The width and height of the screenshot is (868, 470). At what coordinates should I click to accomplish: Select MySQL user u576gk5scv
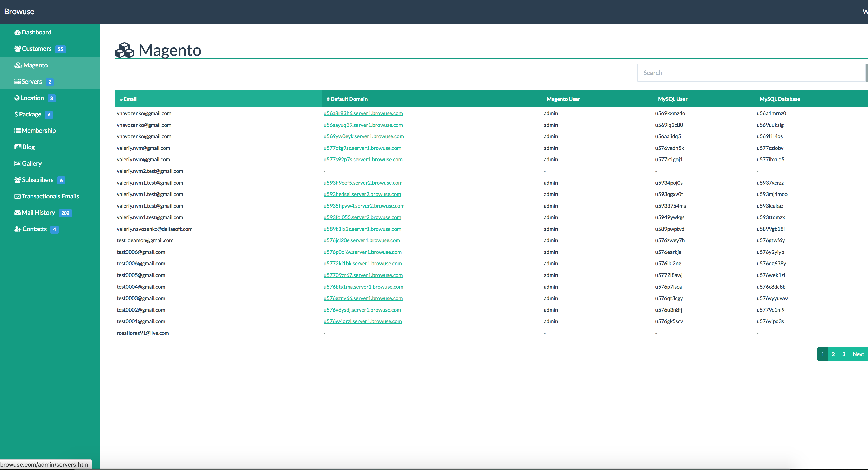[669, 322]
